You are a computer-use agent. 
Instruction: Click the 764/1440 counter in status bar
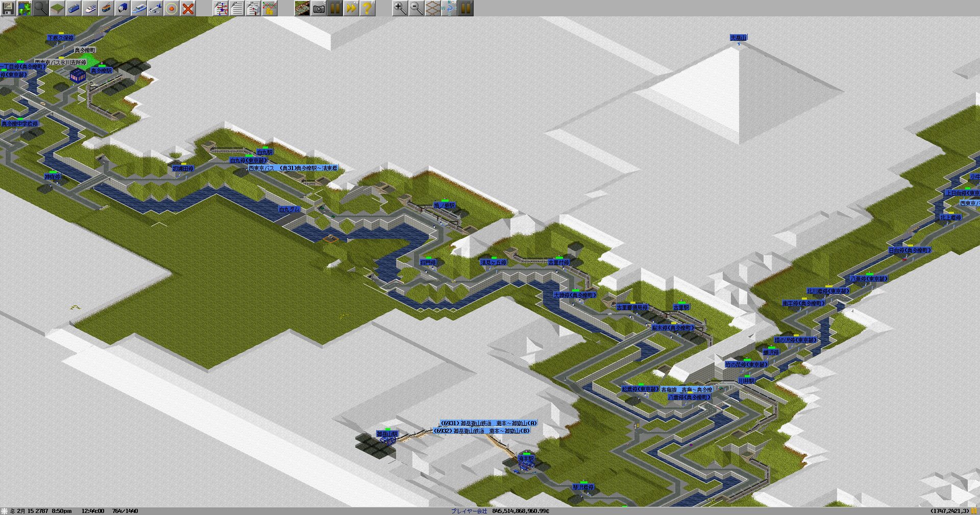tap(125, 511)
